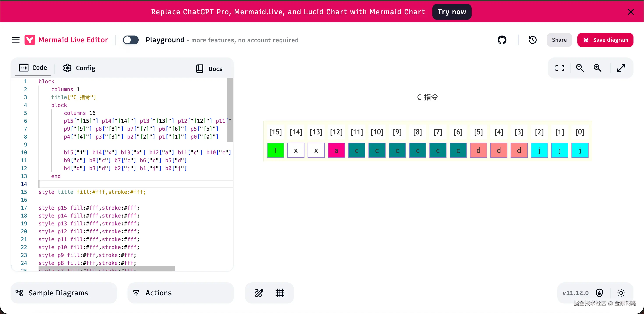Open the GitHub repository icon
This screenshot has height=314, width=644.
point(502,40)
